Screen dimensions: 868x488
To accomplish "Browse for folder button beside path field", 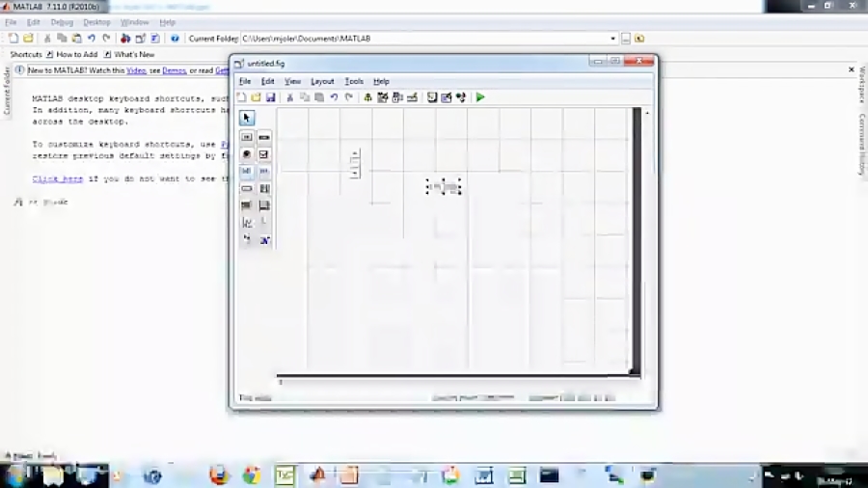I will coord(626,39).
